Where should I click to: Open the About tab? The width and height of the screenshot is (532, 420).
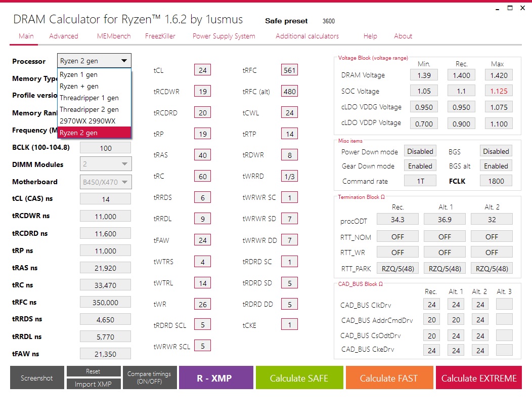pyautogui.click(x=403, y=36)
